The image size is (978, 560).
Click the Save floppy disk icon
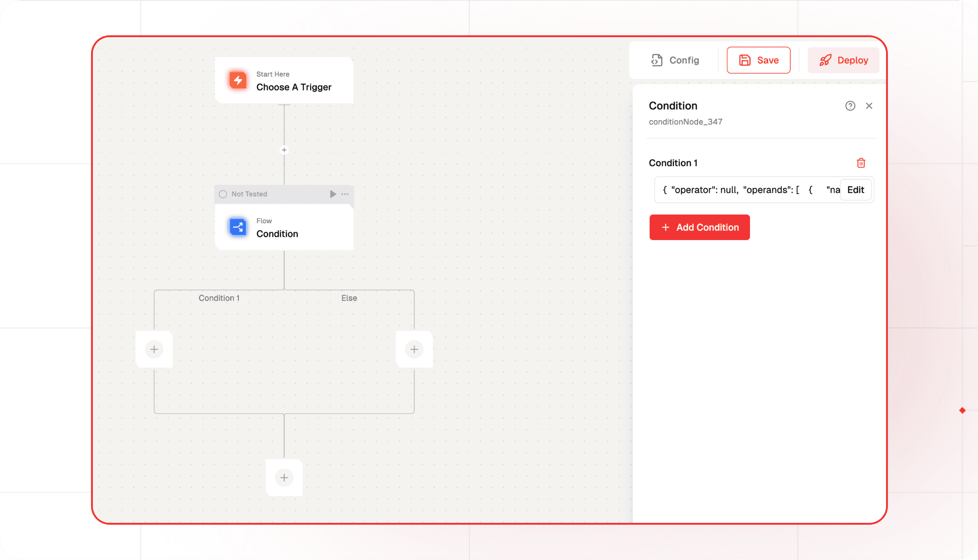[744, 60]
